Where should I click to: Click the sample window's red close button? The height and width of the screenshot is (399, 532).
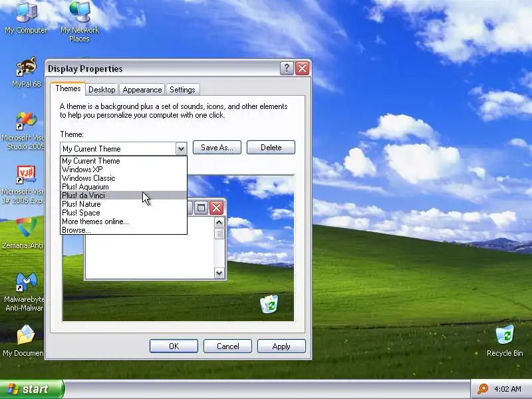click(217, 207)
